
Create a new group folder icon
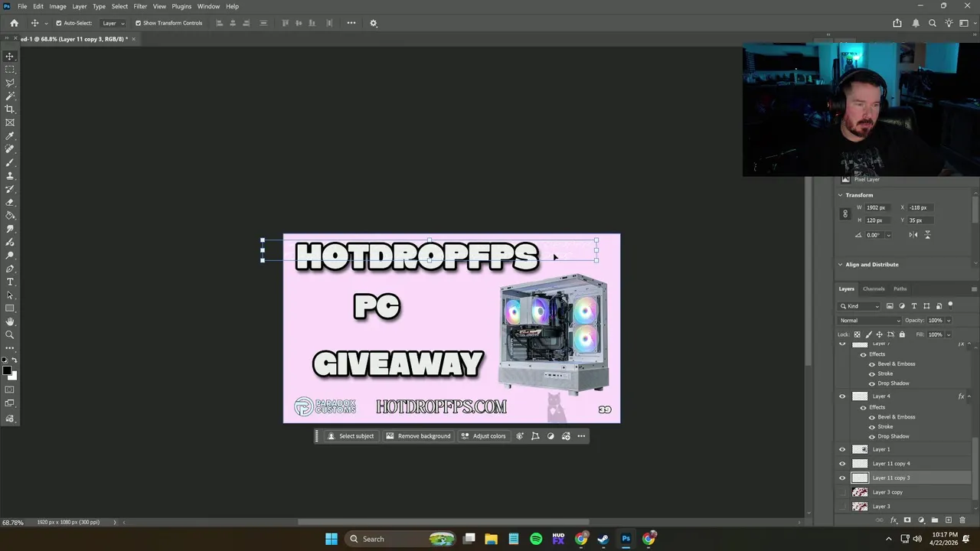935,520
